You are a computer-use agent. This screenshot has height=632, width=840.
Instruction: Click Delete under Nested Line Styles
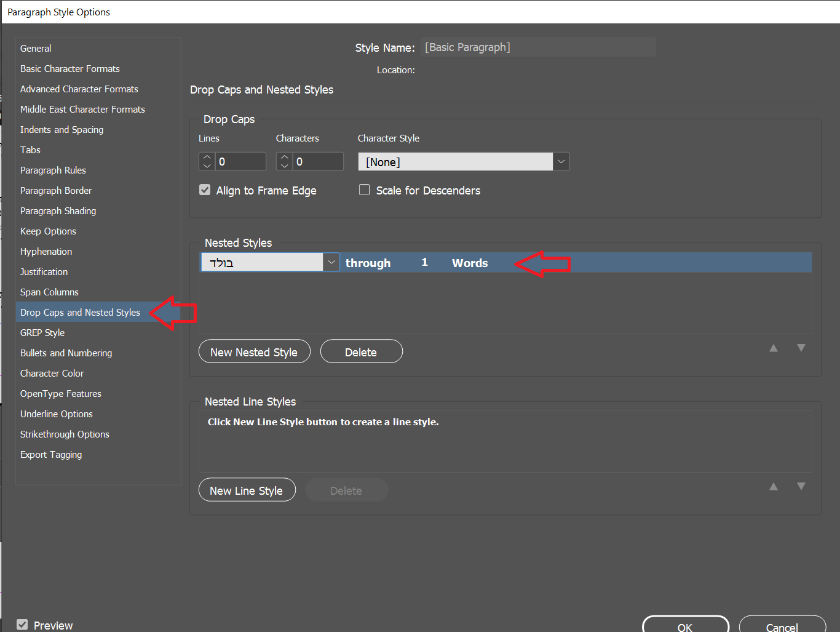pos(347,490)
